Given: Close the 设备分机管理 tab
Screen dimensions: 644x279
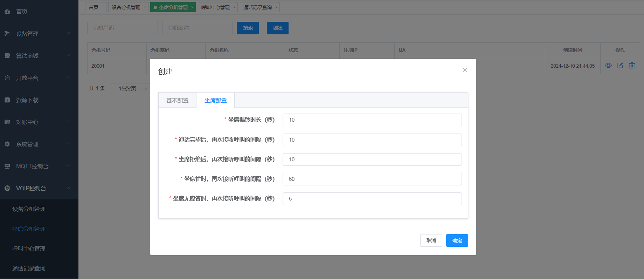Looking at the screenshot, I should (145, 7).
